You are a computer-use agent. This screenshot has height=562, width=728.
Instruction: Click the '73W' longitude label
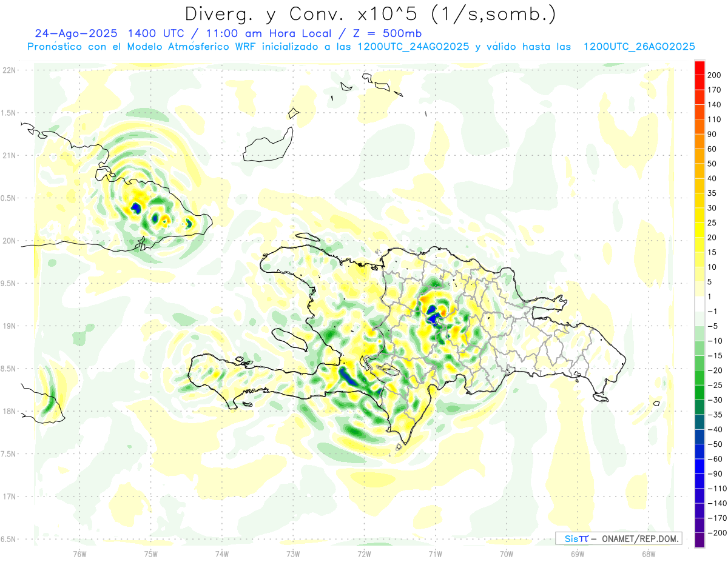tap(293, 554)
